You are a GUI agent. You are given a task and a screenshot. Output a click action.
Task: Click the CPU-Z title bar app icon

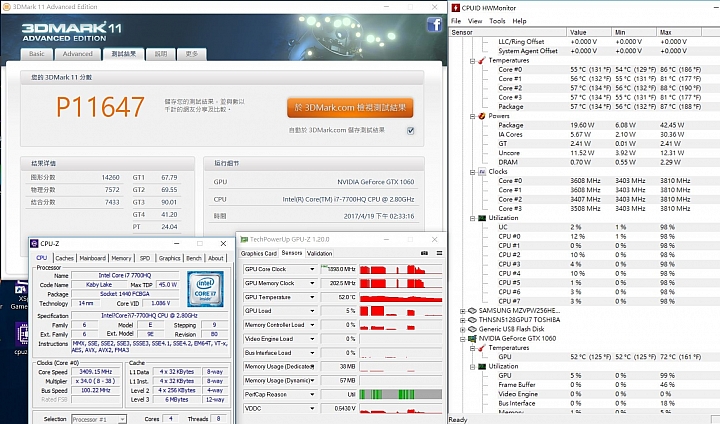click(34, 243)
